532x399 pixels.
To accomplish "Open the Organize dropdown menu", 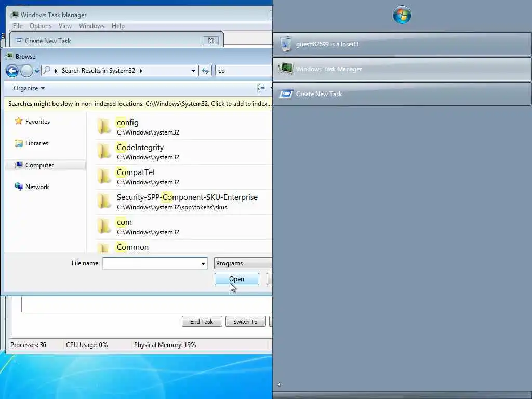I will 29,88.
